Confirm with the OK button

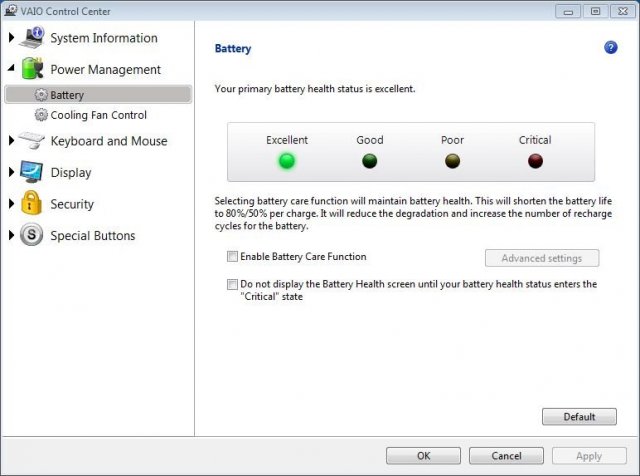click(423, 456)
